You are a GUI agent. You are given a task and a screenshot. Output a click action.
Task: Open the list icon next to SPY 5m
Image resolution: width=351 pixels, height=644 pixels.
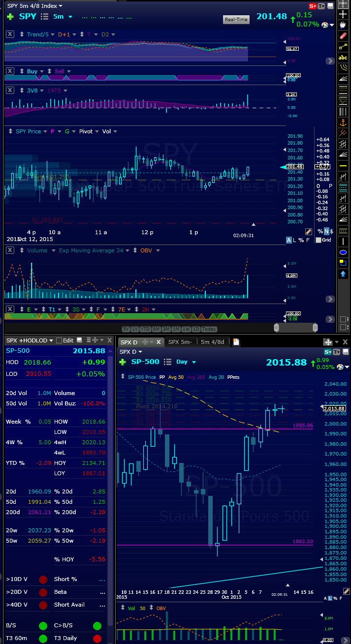click(x=44, y=17)
